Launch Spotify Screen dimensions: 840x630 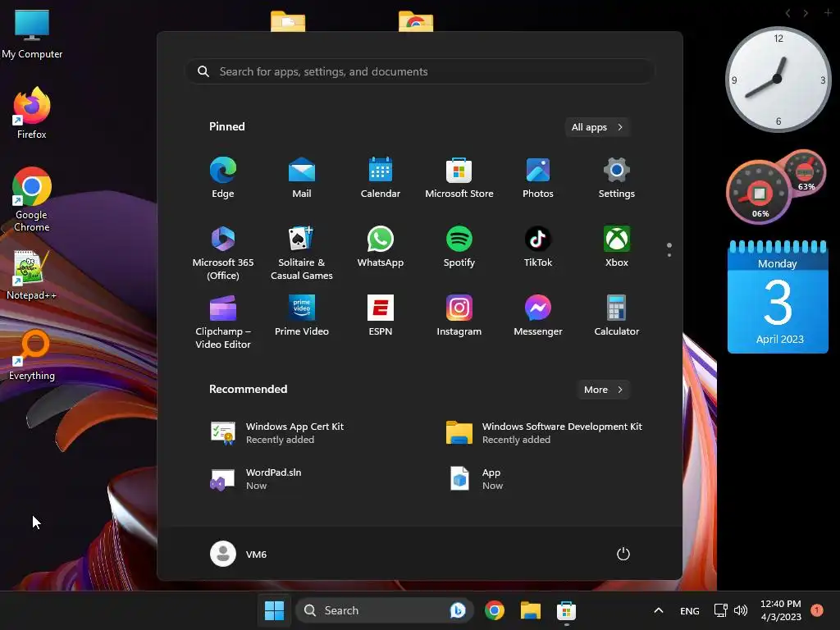click(459, 246)
